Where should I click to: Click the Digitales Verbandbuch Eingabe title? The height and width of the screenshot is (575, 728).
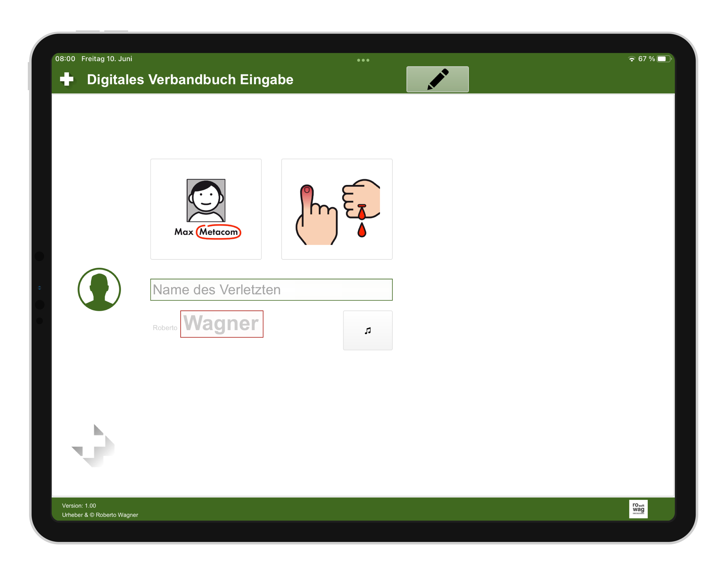click(x=190, y=80)
